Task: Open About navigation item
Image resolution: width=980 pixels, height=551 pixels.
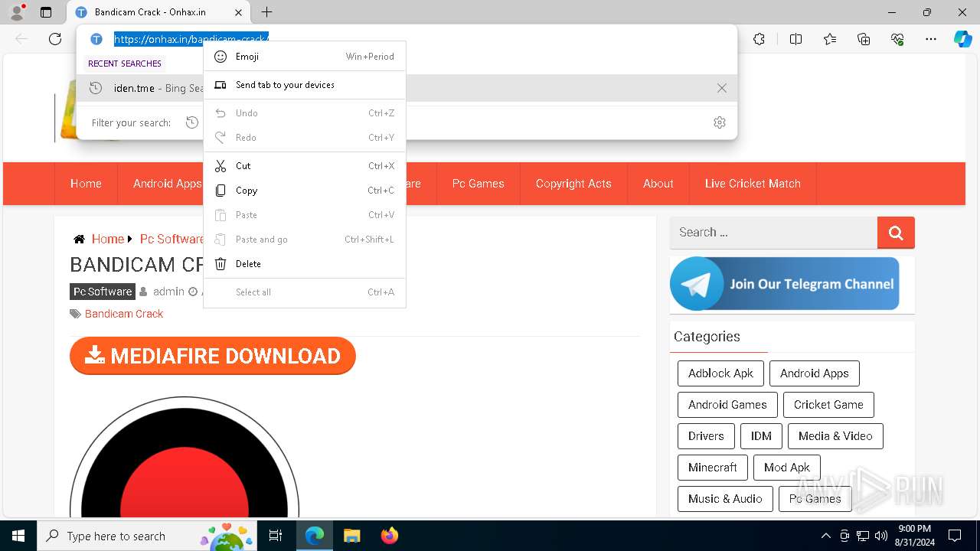Action: (658, 184)
